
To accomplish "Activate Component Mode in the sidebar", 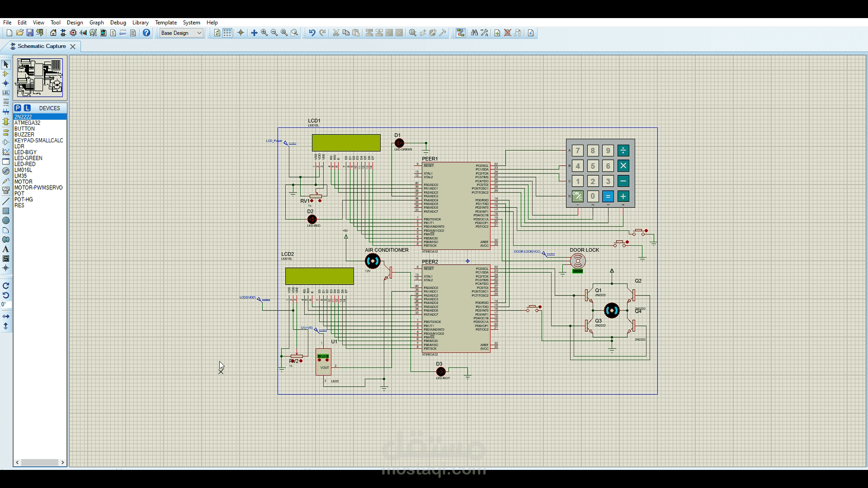I will coord(6,74).
